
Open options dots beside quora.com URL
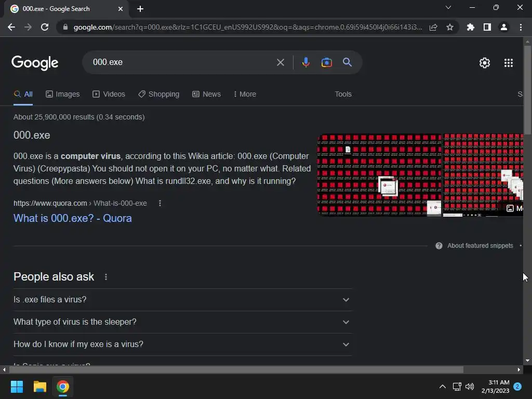[x=160, y=203]
